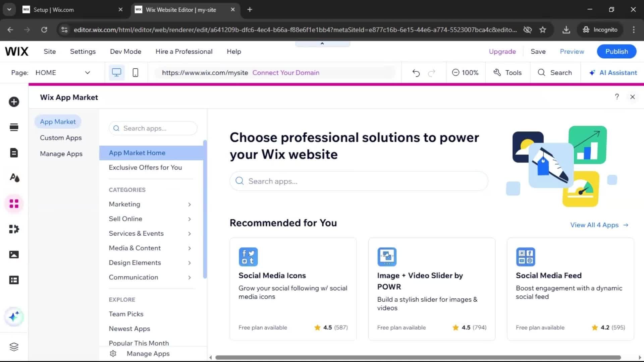Open the puzzle-piece icon in left sidebar

[14, 229]
